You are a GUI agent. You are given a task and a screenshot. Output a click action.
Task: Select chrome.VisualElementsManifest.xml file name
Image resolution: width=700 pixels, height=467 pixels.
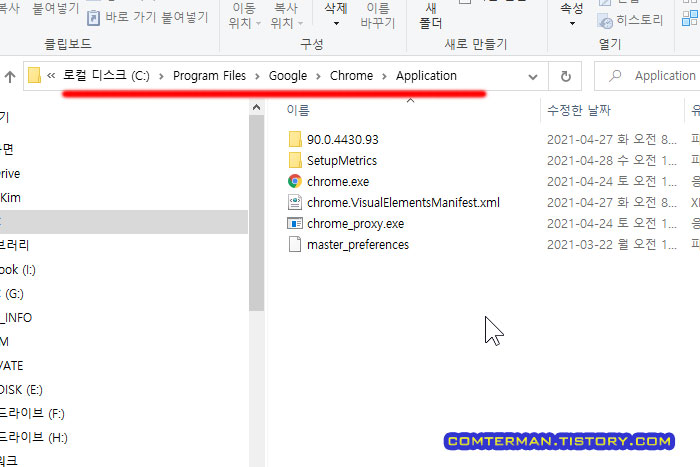pyautogui.click(x=403, y=202)
